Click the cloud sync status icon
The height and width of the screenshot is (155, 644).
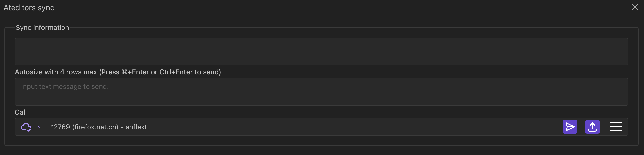tap(26, 127)
